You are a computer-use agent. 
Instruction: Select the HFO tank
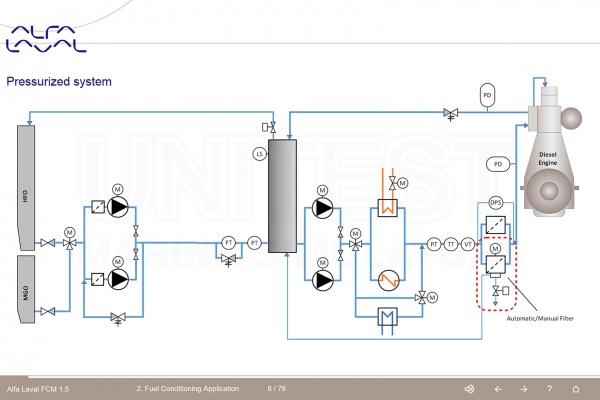26,188
